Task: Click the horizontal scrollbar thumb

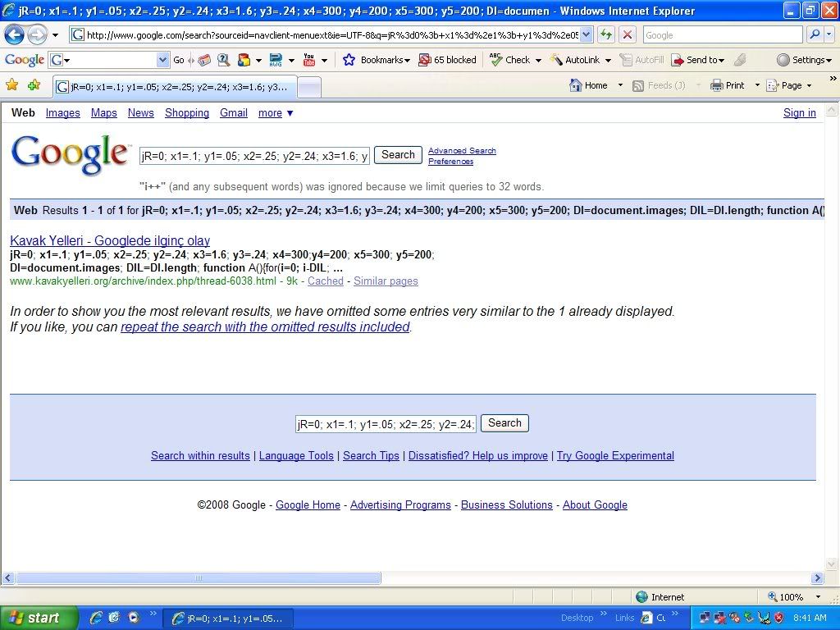Action: click(x=198, y=578)
